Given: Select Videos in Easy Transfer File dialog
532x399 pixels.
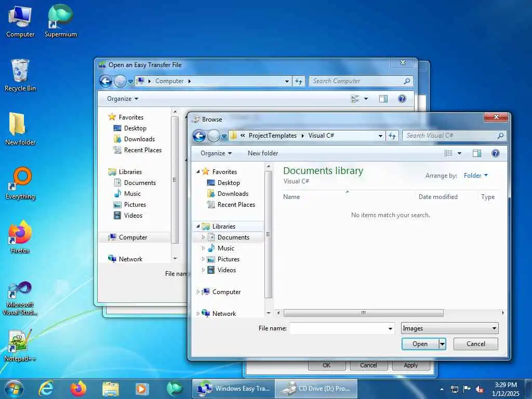Looking at the screenshot, I should 133,216.
